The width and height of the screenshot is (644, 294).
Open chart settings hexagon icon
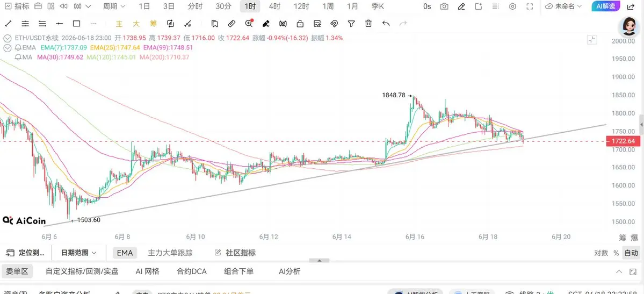(512, 6)
